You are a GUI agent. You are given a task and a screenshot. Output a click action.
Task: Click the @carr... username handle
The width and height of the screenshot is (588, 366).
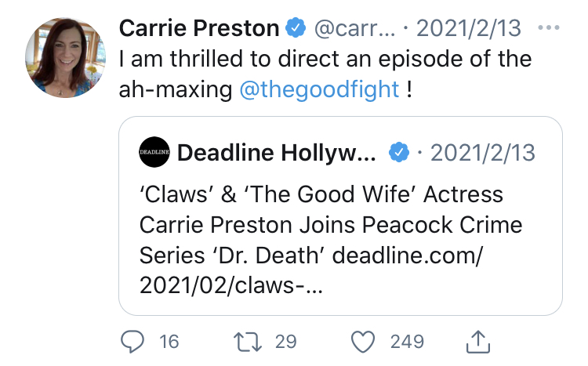[354, 28]
